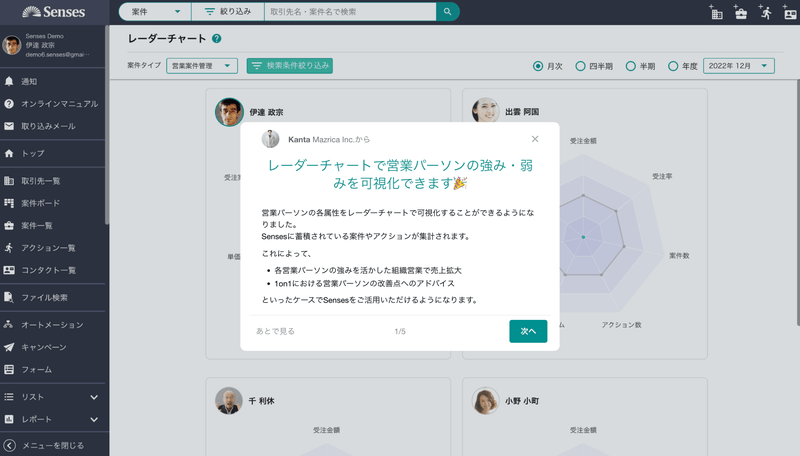
Task: Open the 2022年 12月 period dropdown
Action: (x=739, y=66)
